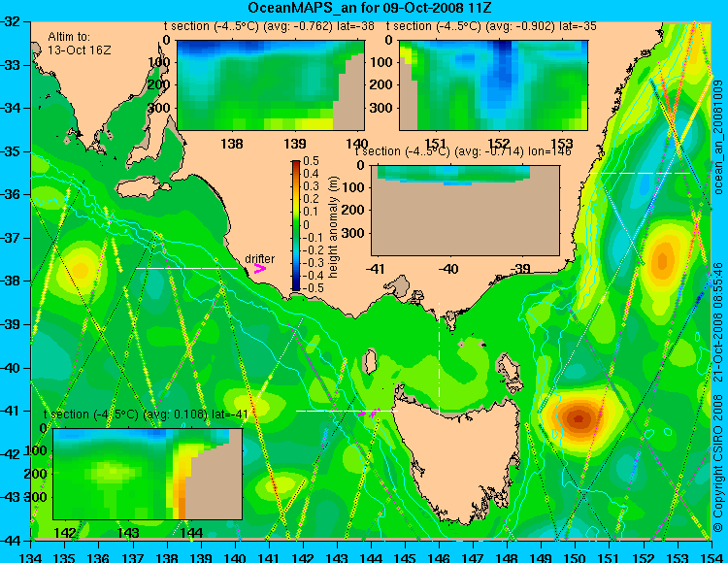
Task: Click the red high-anomaly eddy center east of Tasmania
Action: click(579, 418)
